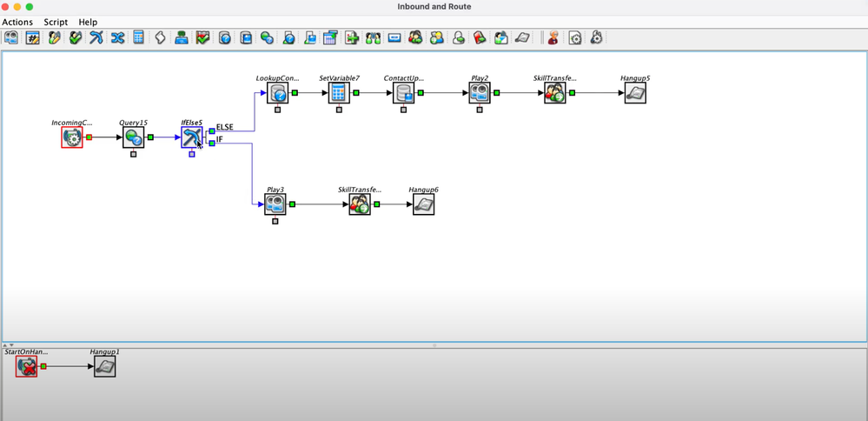Viewport: 868px width, 421px height.
Task: Click the hangup phone icon in toolbar
Action: coord(521,37)
